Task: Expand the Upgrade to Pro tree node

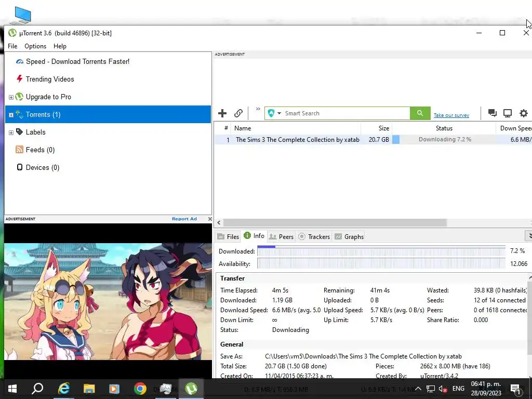Action: (11, 97)
